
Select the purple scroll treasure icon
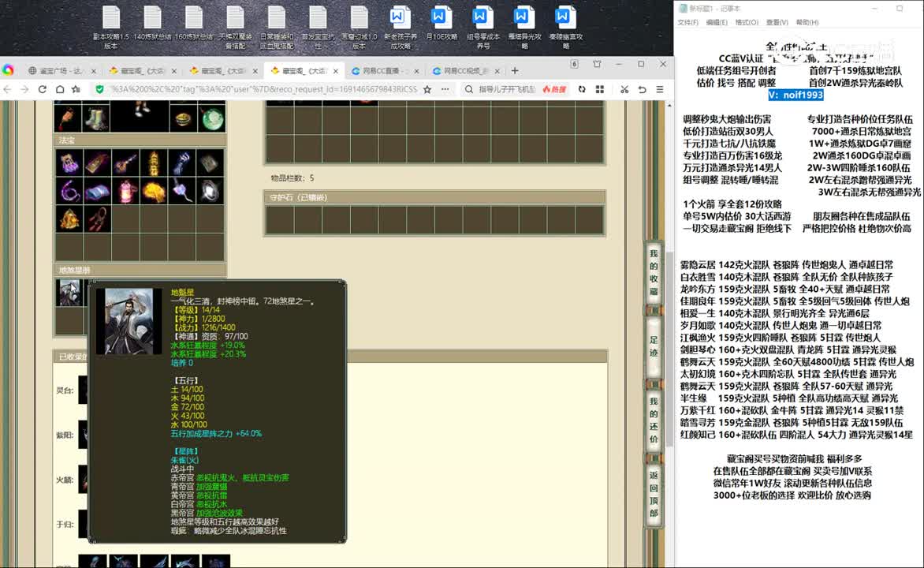(69, 163)
